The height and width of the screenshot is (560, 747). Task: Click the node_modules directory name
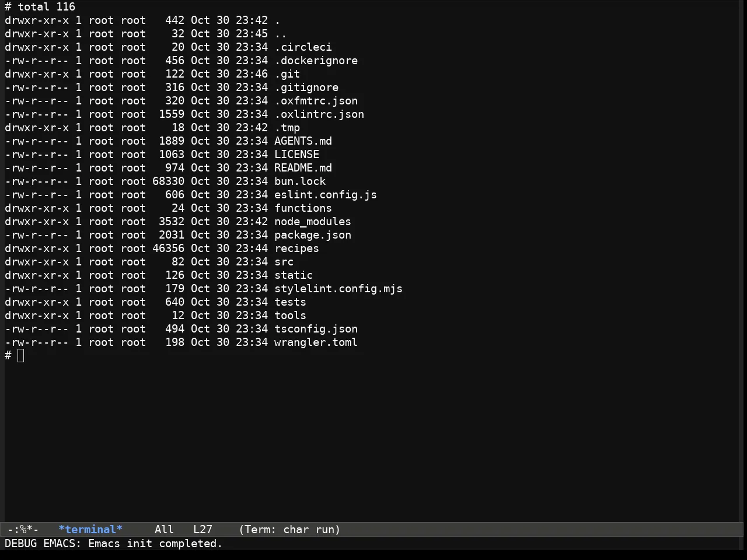313,222
